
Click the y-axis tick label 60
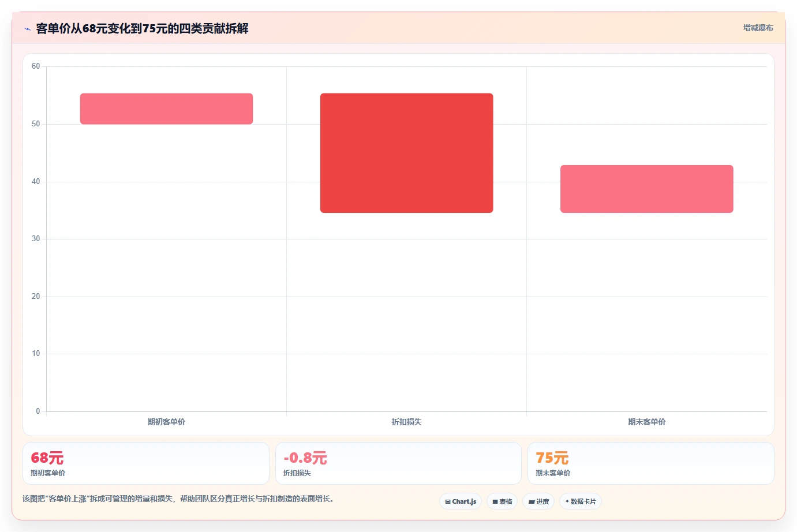(36, 66)
